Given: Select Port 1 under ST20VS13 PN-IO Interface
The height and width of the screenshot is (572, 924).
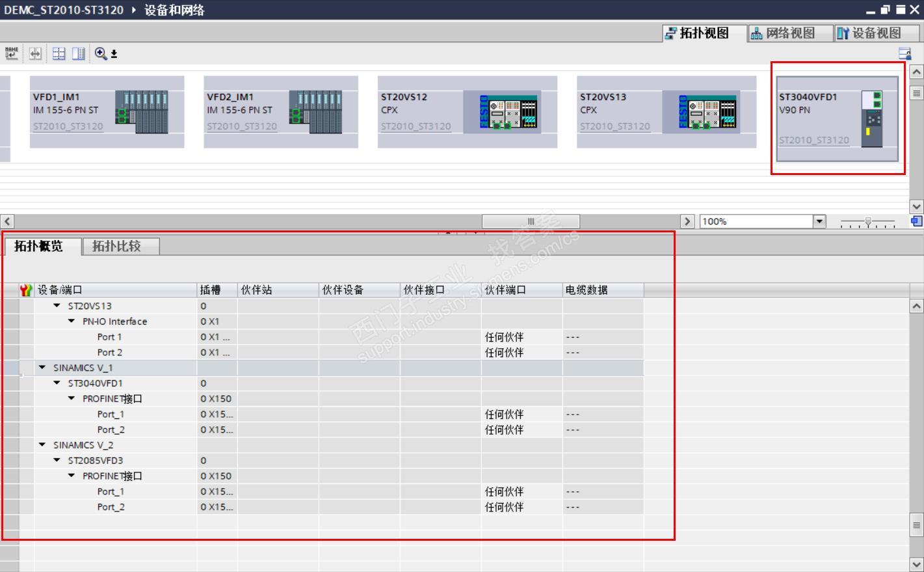Looking at the screenshot, I should 109,337.
